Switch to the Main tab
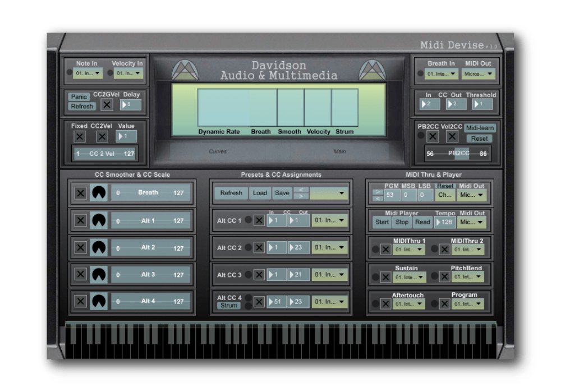Viewport: 561px width, 392px height. click(341, 151)
